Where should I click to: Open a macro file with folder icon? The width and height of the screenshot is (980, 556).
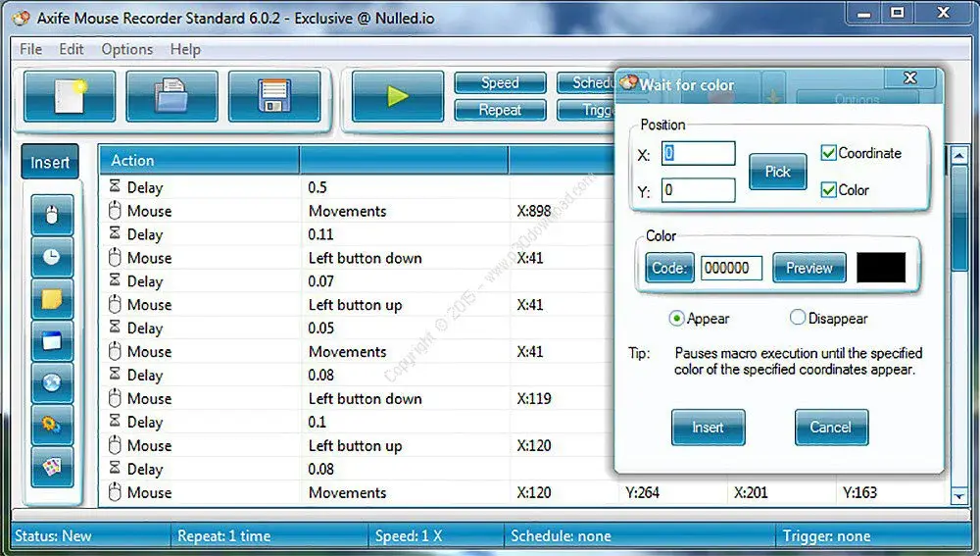click(171, 96)
